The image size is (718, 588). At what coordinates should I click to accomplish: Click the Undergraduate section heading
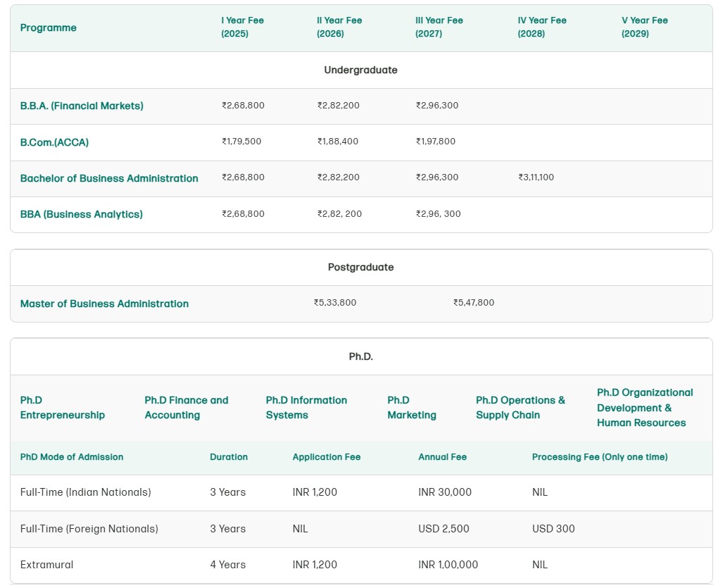coord(360,70)
